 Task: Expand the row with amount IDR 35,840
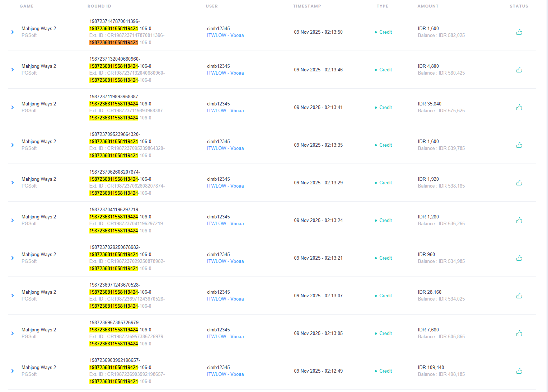(x=13, y=107)
